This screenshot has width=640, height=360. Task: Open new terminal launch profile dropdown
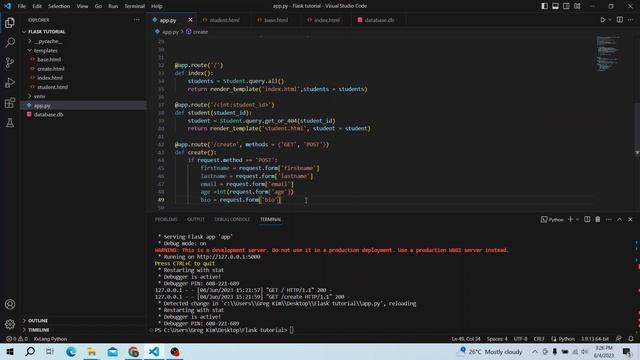(x=577, y=219)
